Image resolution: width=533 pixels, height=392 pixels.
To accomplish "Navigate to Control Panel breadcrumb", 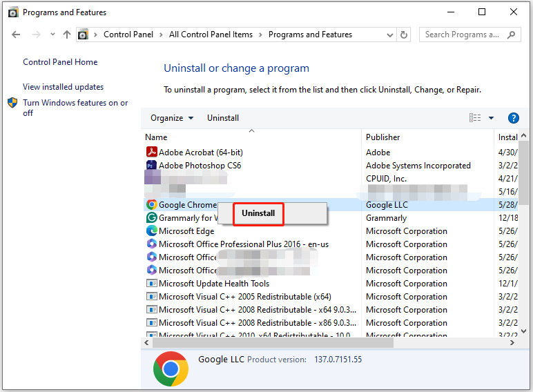I will (x=128, y=35).
